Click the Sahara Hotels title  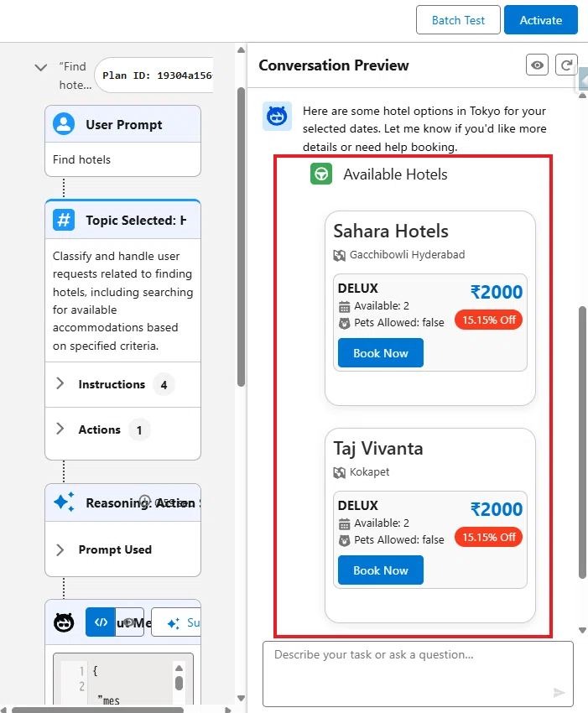[391, 231]
